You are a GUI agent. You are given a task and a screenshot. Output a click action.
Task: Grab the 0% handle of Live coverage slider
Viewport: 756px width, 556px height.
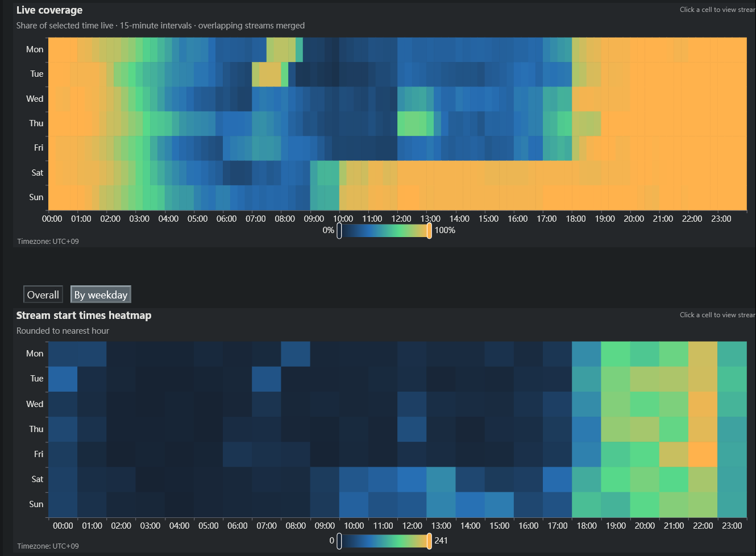tap(339, 231)
